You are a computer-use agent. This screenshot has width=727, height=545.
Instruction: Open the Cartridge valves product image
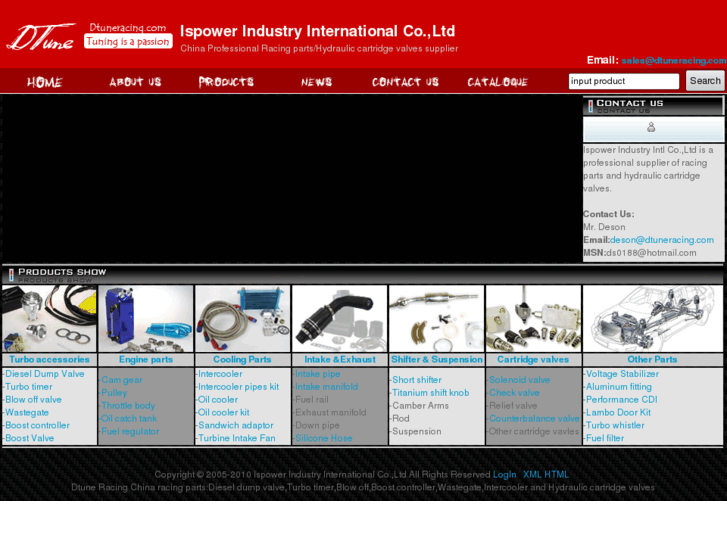(x=533, y=318)
